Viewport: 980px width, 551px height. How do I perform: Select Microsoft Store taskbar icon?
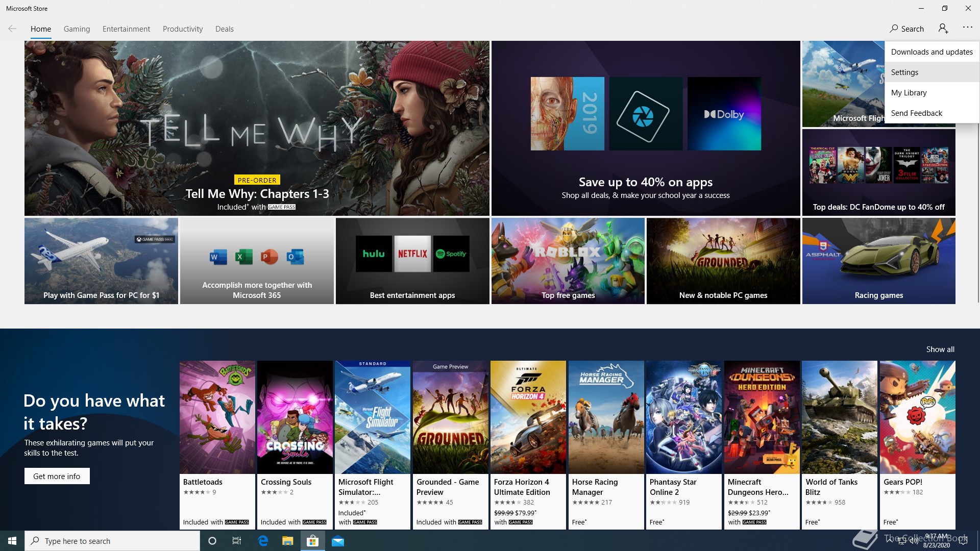(312, 541)
